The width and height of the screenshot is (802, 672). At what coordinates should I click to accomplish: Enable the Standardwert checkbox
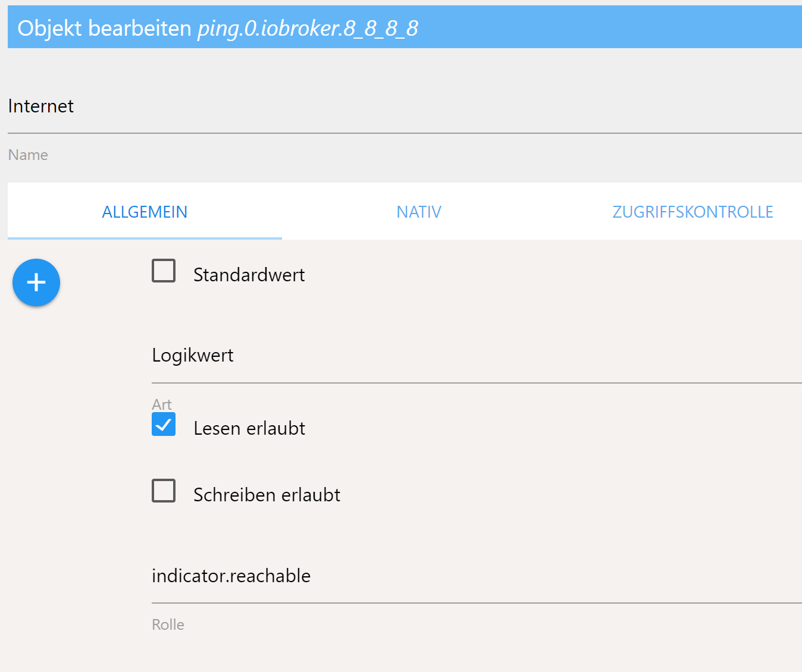tap(164, 271)
